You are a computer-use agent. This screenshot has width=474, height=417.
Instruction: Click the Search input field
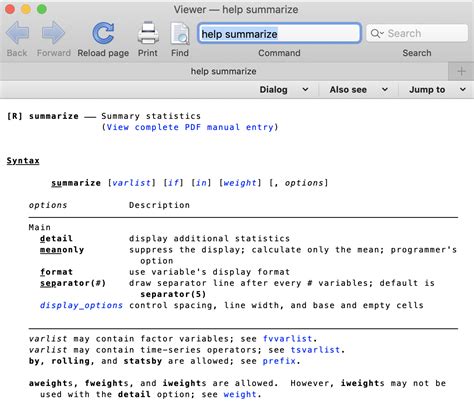click(x=417, y=33)
